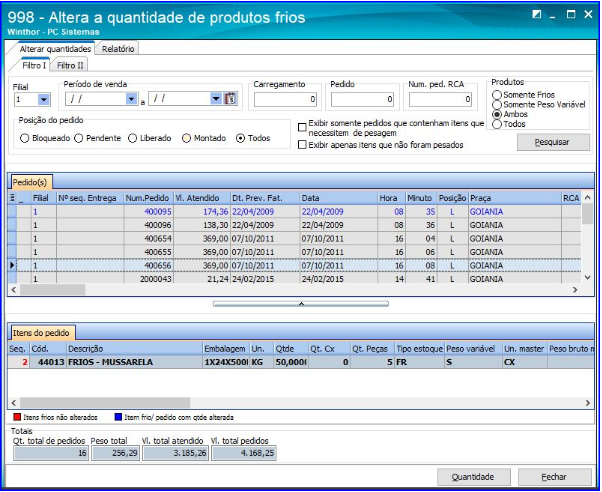Click the vertical scrollbar thumb of Pedido(s) grid
Image resolution: width=602 pixels, height=492 pixels.
pyautogui.click(x=587, y=214)
